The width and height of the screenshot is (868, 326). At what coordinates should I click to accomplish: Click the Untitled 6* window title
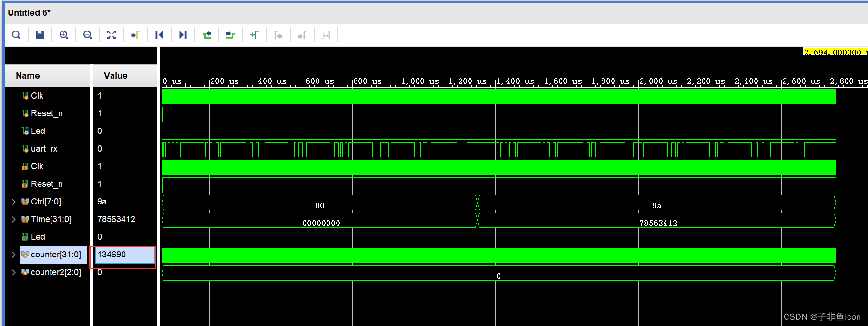pyautogui.click(x=29, y=13)
